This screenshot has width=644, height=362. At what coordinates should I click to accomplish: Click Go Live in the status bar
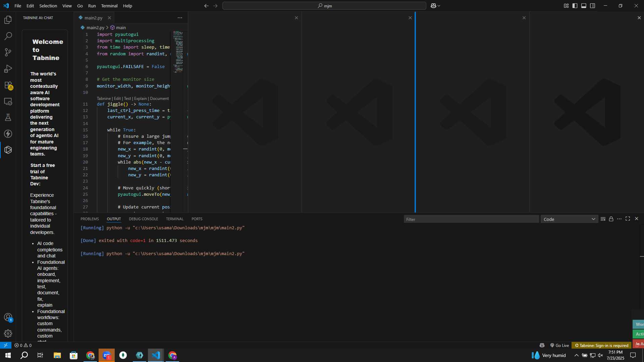[559, 345]
